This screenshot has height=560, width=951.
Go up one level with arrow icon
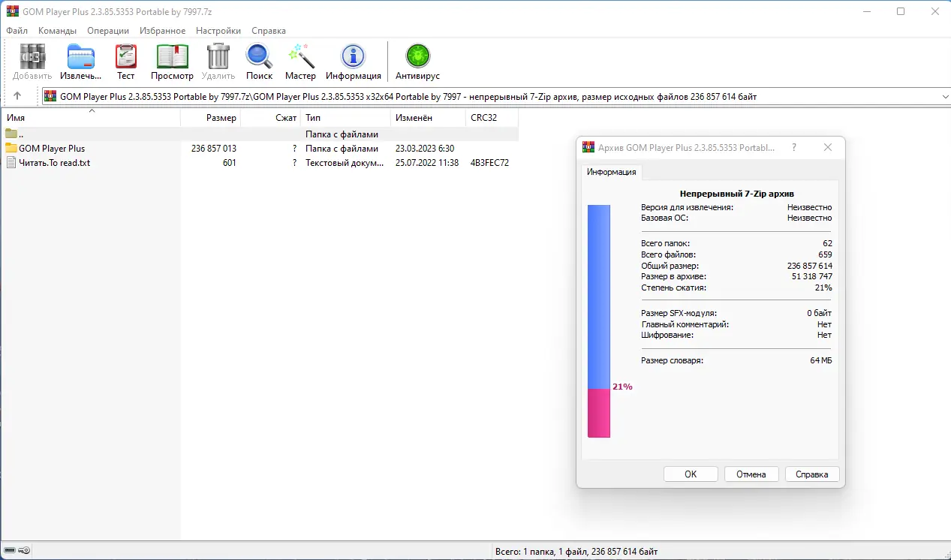point(17,96)
